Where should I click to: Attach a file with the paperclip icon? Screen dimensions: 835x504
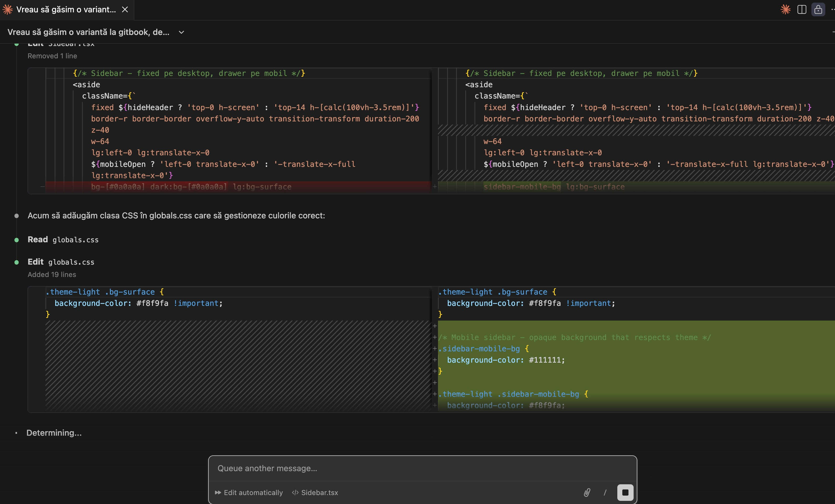pyautogui.click(x=587, y=492)
